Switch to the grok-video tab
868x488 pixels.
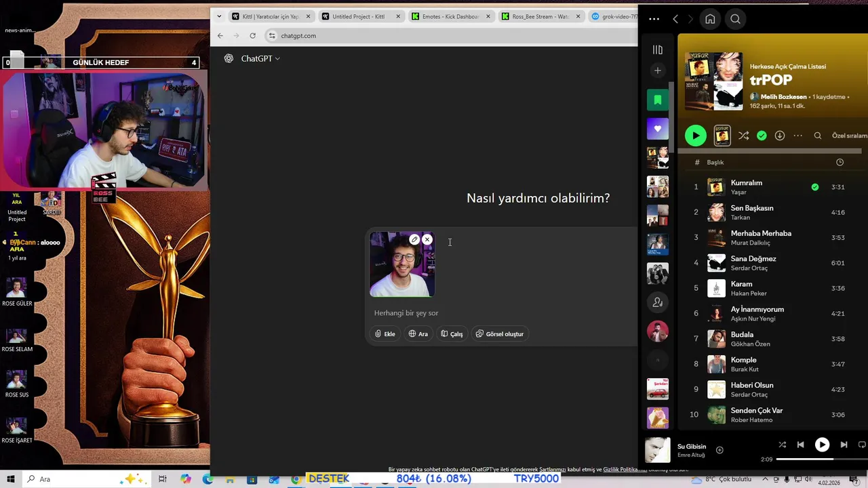(x=614, y=16)
